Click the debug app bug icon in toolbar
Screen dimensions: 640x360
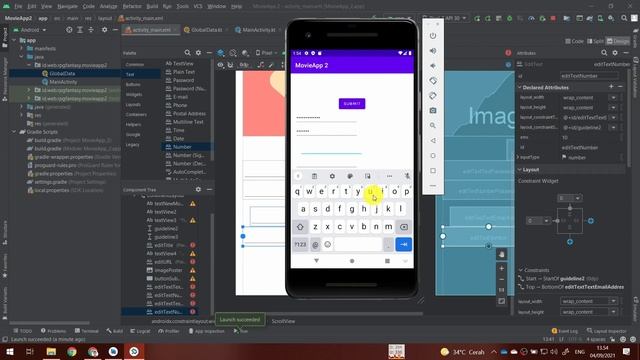[509, 18]
